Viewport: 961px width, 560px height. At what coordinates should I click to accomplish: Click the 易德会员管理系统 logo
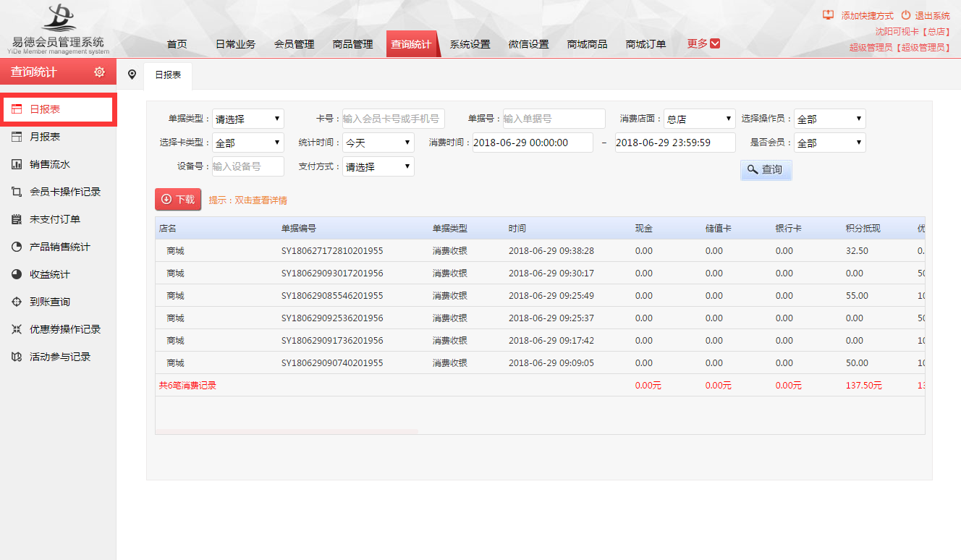pos(58,30)
